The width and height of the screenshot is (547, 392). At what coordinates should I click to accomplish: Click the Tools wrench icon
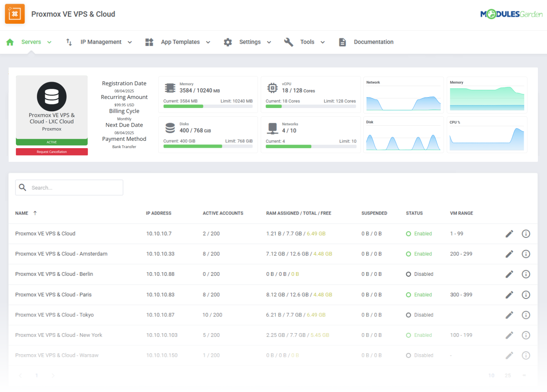click(289, 42)
